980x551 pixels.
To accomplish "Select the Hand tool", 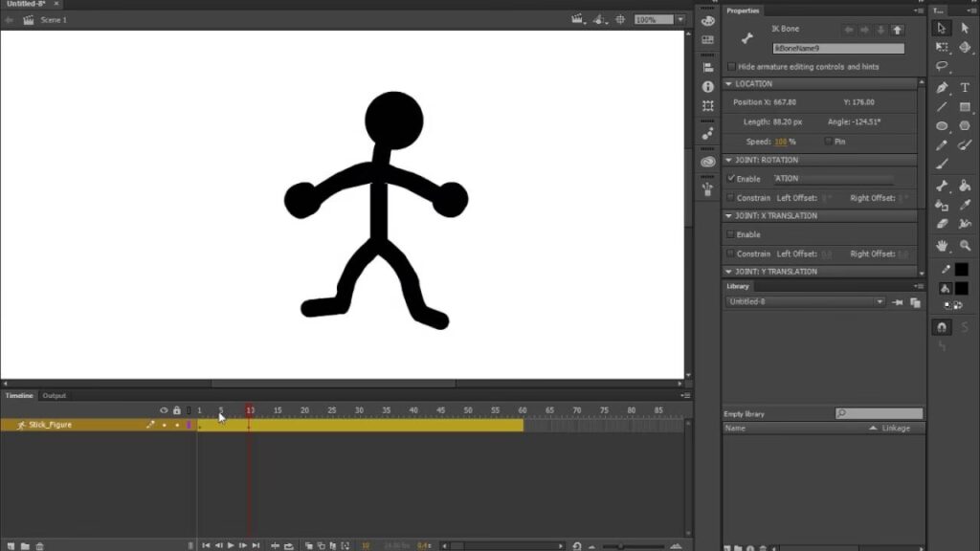I will pos(942,246).
